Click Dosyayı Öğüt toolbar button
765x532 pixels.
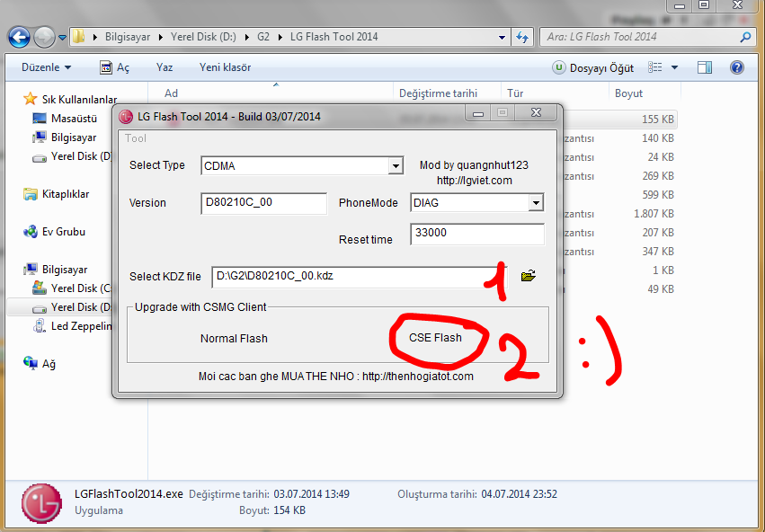(x=592, y=67)
